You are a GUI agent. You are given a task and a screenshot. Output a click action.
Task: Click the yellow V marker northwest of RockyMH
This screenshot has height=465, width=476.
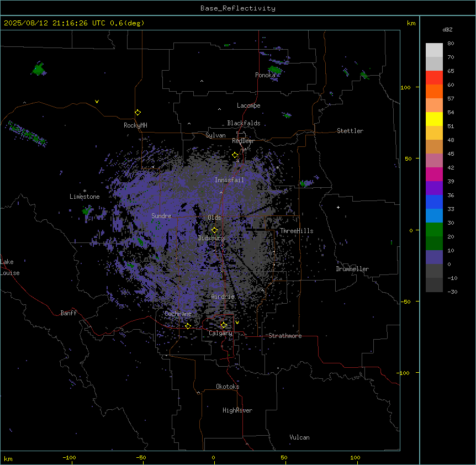pyautogui.click(x=97, y=102)
